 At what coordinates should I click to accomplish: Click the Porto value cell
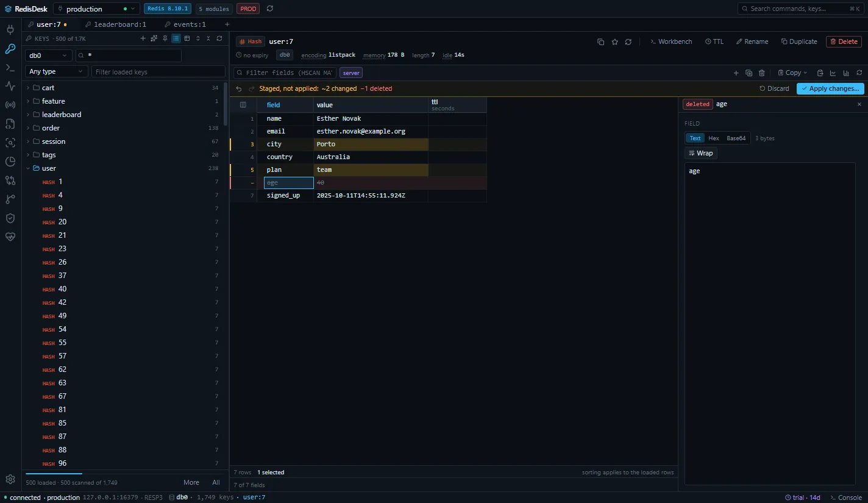371,144
